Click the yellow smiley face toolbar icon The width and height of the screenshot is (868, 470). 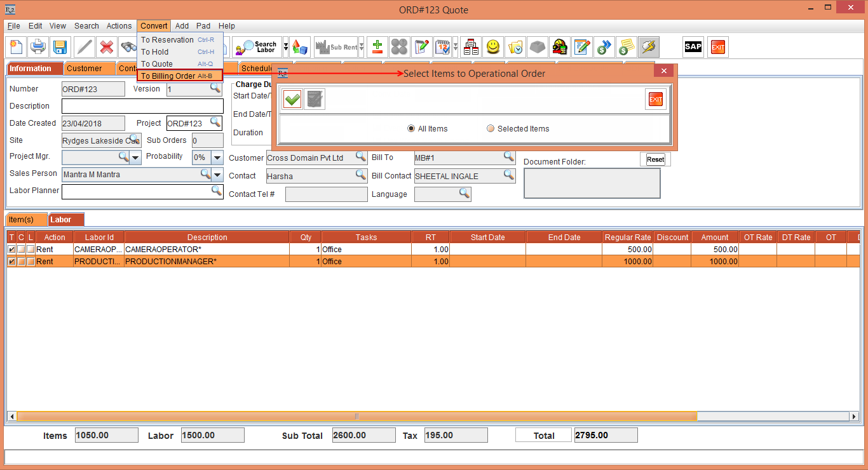coord(492,46)
